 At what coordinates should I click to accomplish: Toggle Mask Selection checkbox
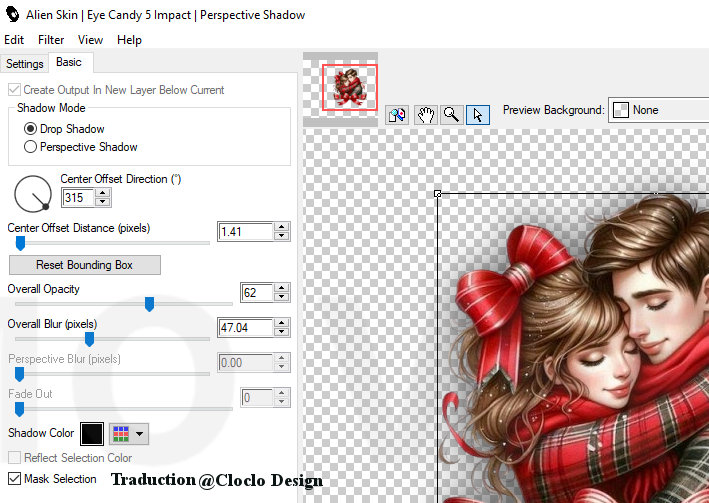[14, 479]
